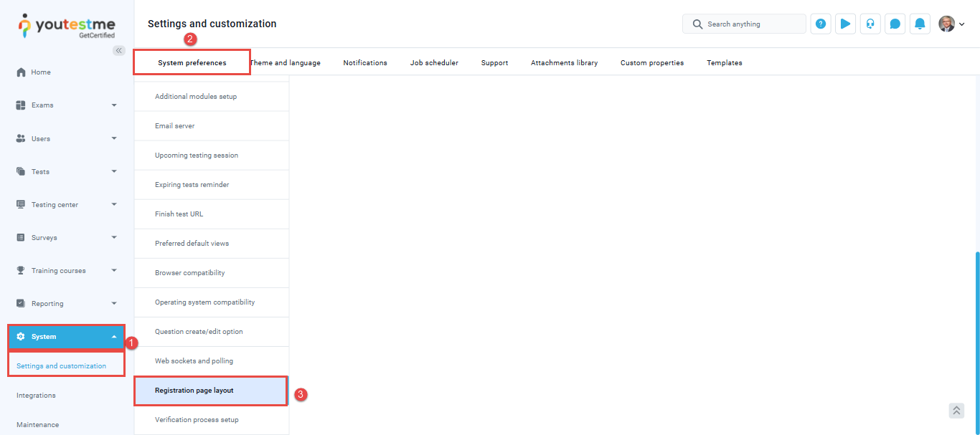Open the Custom properties tab
The width and height of the screenshot is (980, 435).
coord(651,63)
